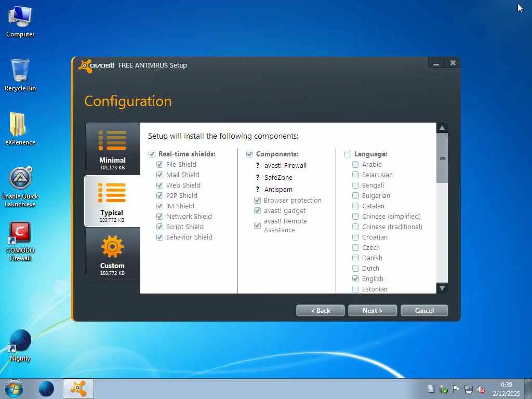Toggle the avast! Remote Assistance checkbox
532x399 pixels.
[258, 225]
